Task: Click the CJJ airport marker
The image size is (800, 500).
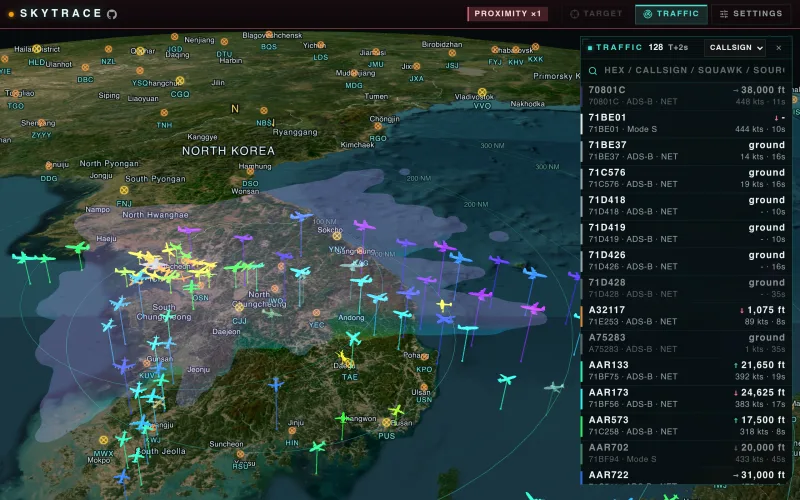Action: coord(239,308)
